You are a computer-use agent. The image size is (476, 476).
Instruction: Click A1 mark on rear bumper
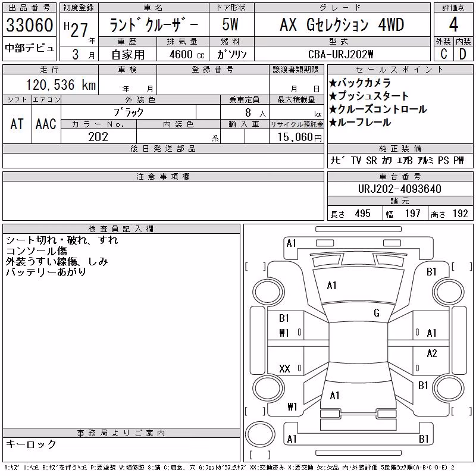pyautogui.click(x=292, y=439)
